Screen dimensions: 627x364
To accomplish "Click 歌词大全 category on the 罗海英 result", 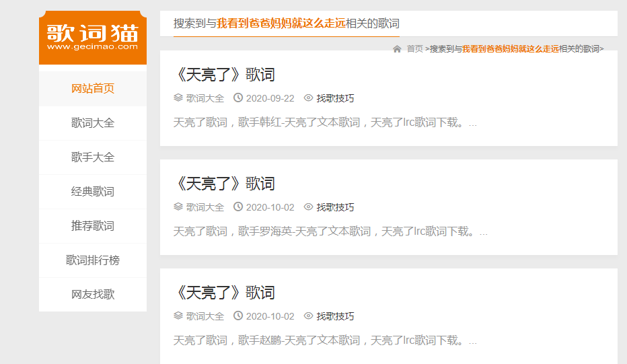I will click(x=205, y=208).
